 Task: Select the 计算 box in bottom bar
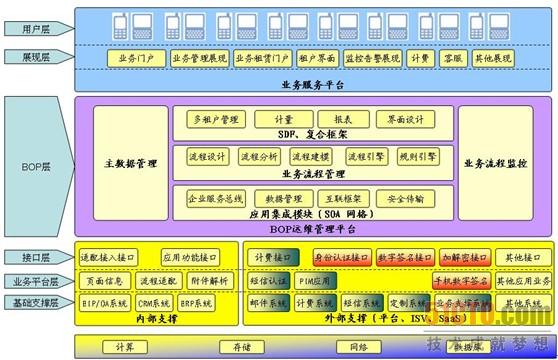(125, 347)
